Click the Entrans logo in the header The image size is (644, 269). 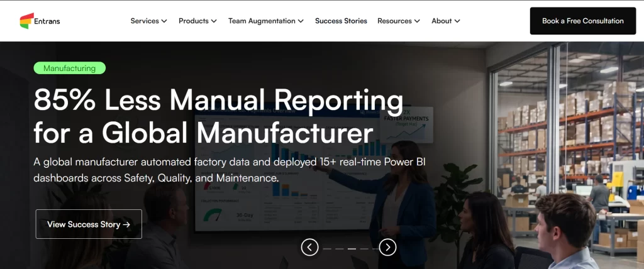coord(40,21)
